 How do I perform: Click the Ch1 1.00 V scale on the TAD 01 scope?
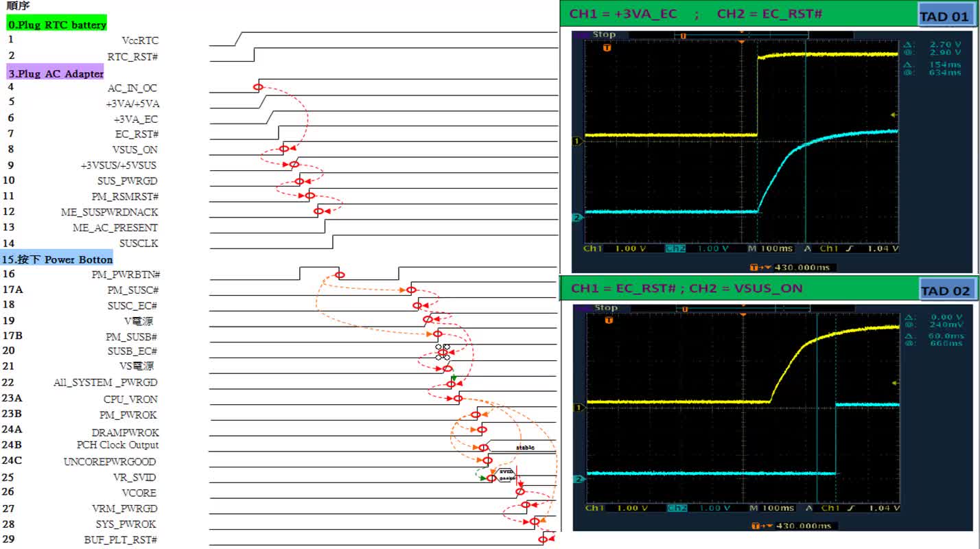click(614, 248)
